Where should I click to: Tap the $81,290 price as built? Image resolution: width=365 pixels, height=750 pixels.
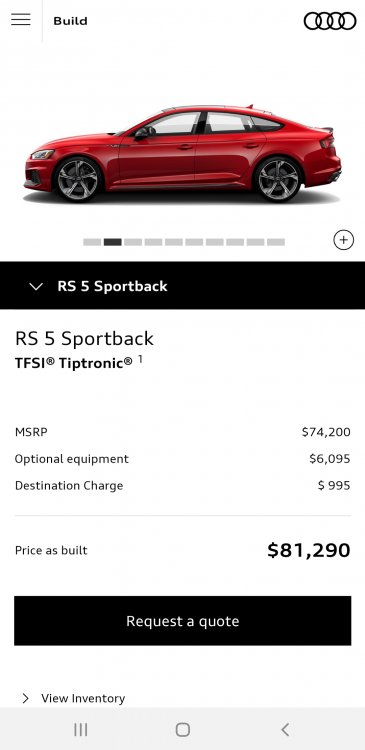click(309, 550)
